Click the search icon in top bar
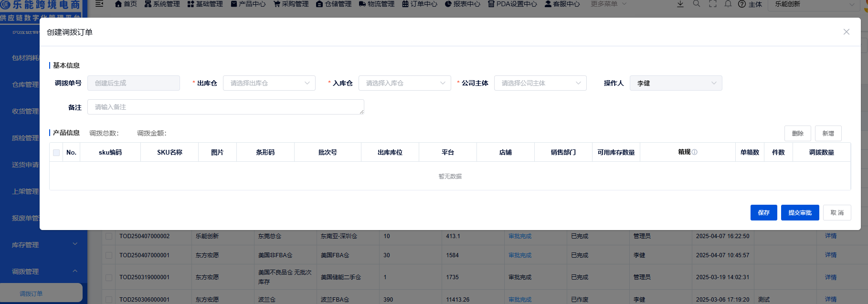868x304 pixels. [697, 4]
